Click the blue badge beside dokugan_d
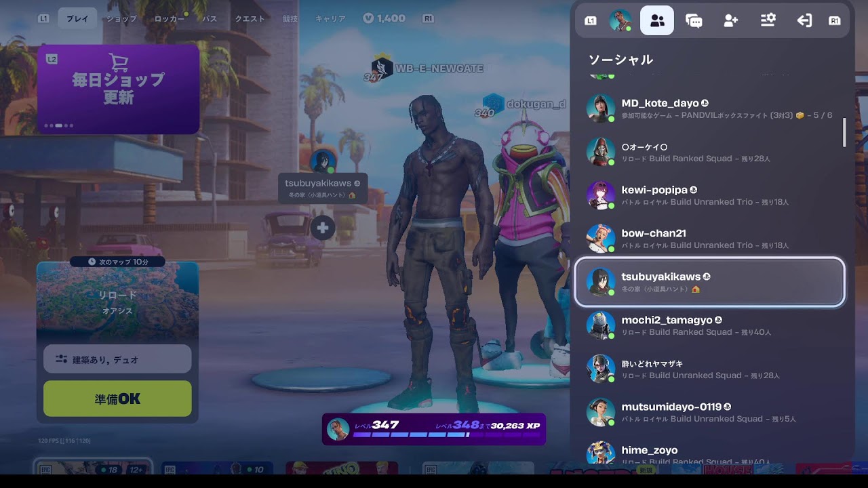 click(x=493, y=104)
